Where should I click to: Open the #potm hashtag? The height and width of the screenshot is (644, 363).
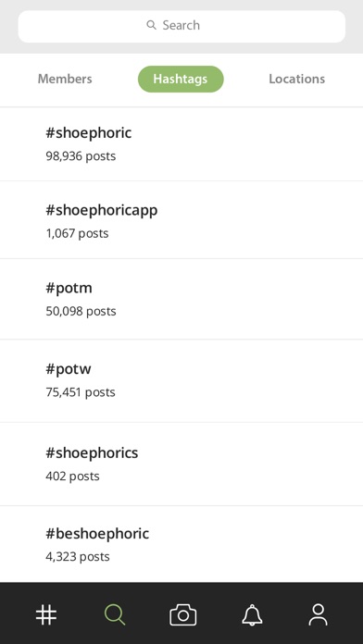pyautogui.click(x=181, y=299)
